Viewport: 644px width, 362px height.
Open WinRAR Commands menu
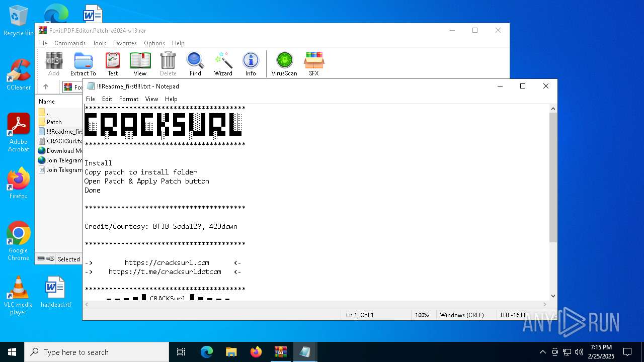point(70,43)
